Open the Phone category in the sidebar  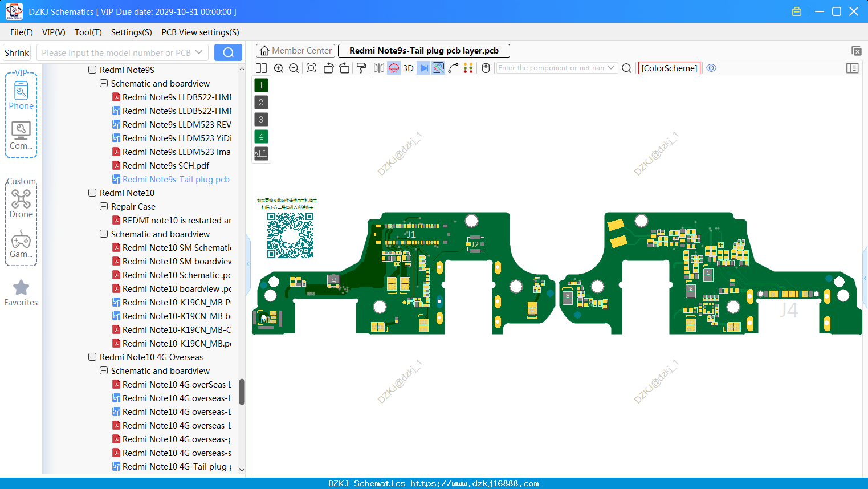click(x=21, y=95)
